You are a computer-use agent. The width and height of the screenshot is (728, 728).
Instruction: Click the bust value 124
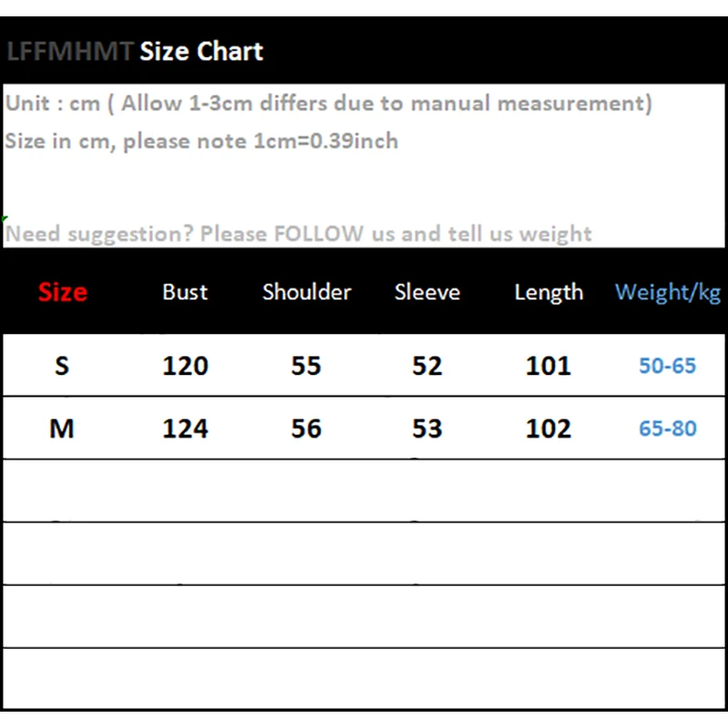pyautogui.click(x=185, y=429)
